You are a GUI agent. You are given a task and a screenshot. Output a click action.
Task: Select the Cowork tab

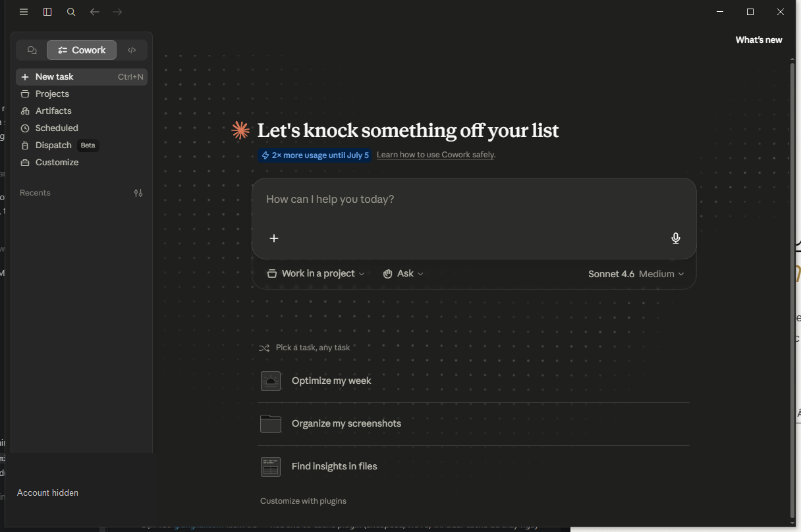82,50
